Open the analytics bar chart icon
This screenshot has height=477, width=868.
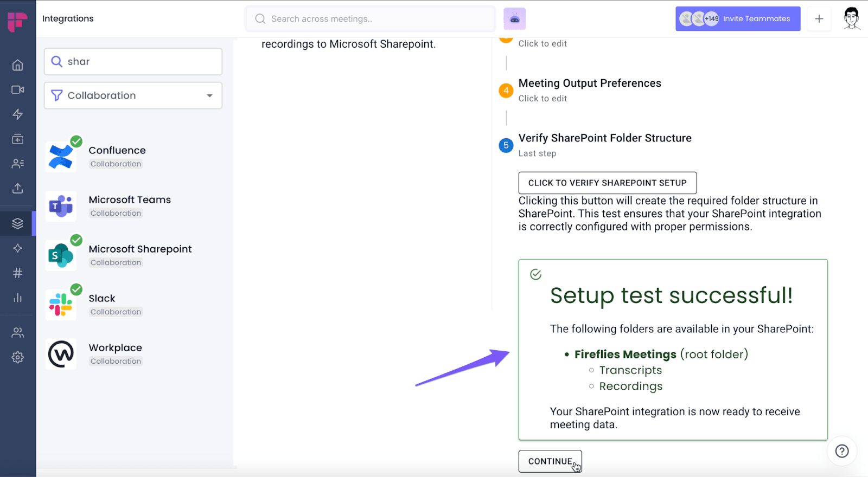[17, 298]
